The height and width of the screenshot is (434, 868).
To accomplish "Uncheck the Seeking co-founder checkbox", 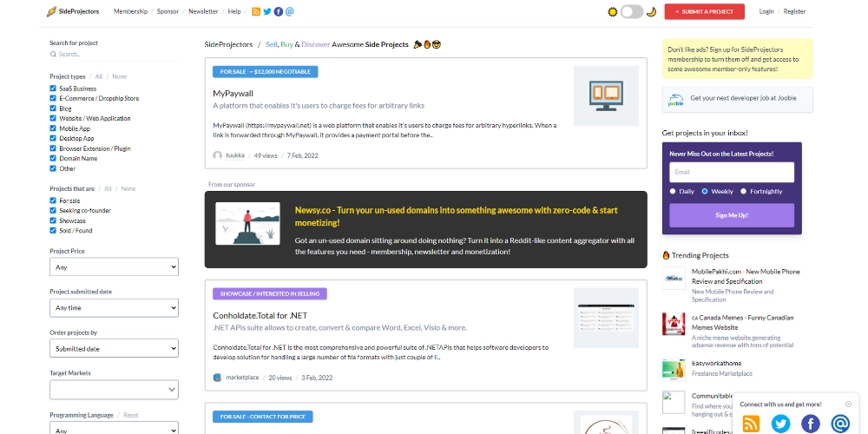I will pyautogui.click(x=53, y=210).
